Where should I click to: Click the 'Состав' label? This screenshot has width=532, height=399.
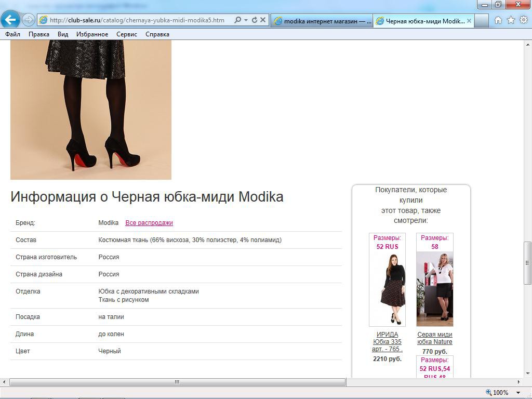pyautogui.click(x=26, y=240)
